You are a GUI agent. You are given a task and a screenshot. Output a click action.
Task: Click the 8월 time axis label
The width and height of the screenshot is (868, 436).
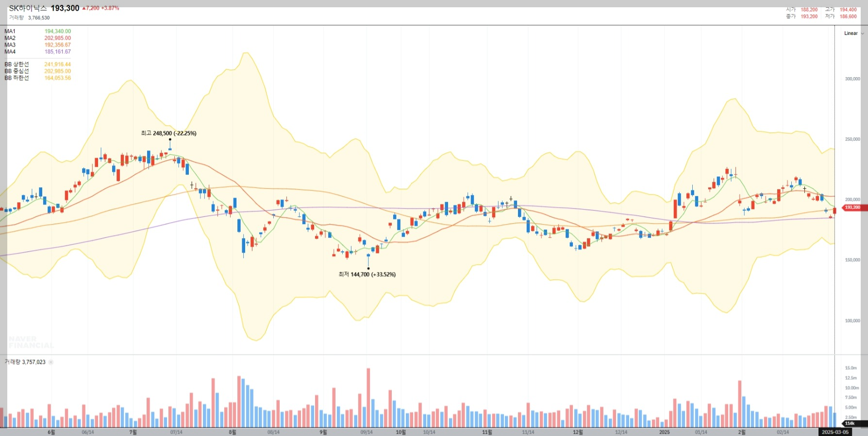pyautogui.click(x=233, y=432)
